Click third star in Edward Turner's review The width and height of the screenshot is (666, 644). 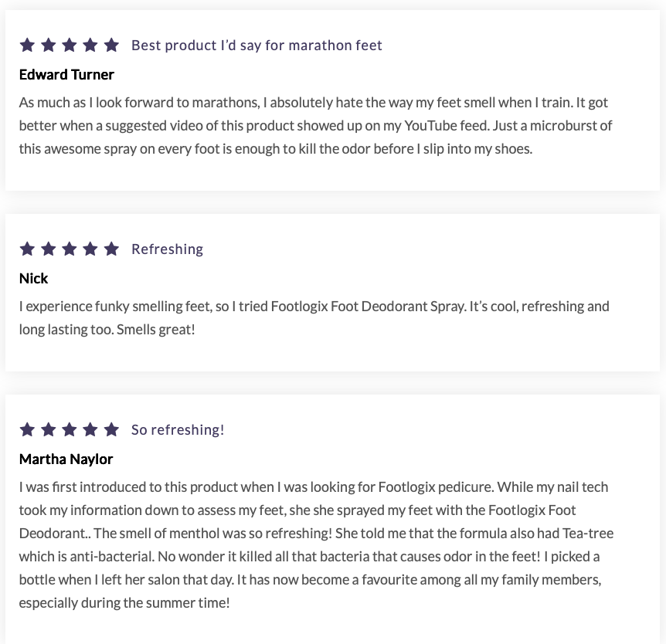point(70,45)
